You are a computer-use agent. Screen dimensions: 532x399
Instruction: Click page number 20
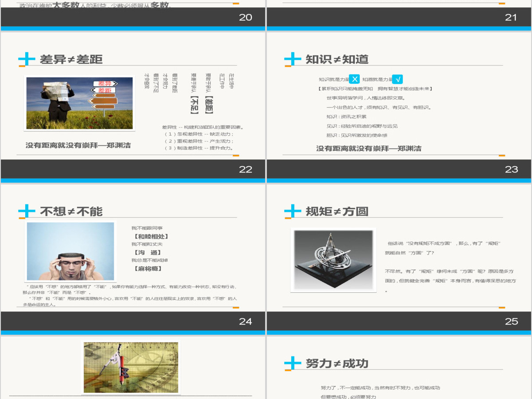(x=246, y=17)
